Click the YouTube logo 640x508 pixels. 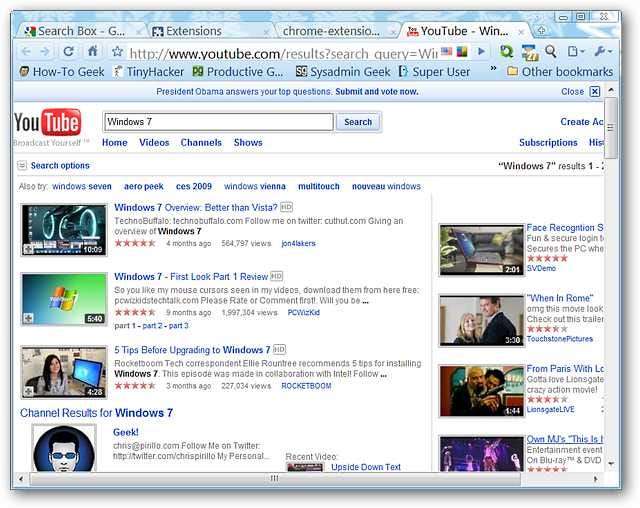(x=47, y=123)
